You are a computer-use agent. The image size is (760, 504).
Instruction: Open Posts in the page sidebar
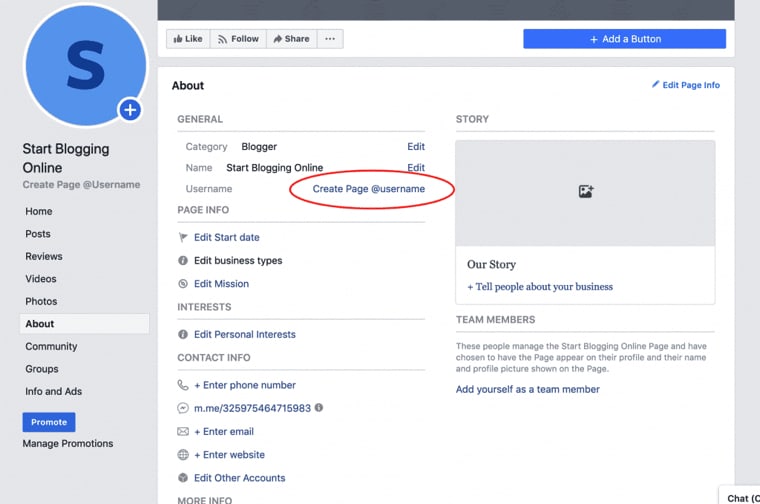[x=38, y=234]
